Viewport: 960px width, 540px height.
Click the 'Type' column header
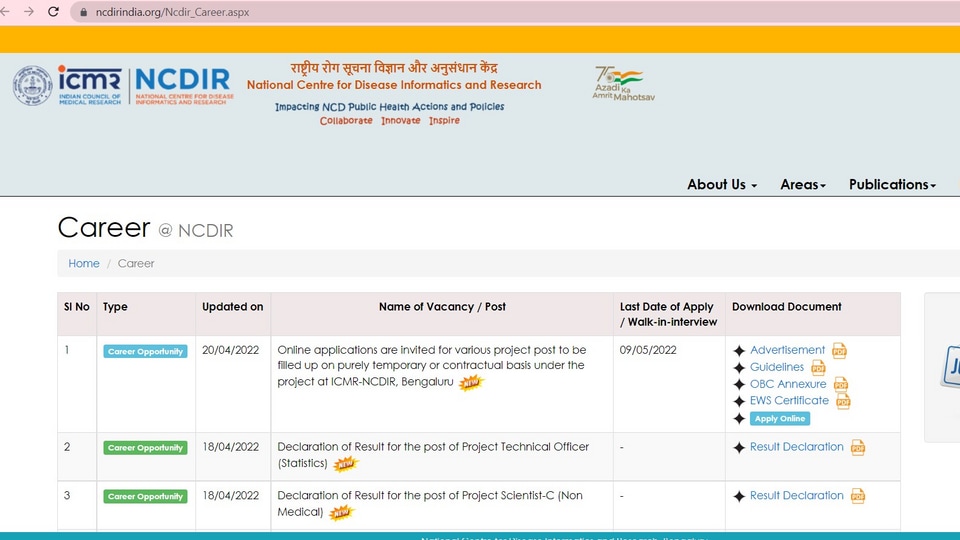tap(115, 307)
